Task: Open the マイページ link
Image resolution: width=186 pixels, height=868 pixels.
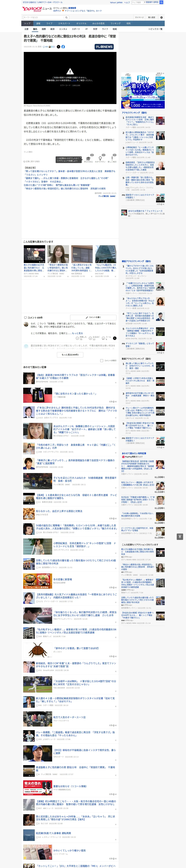Action: [x=139, y=18]
